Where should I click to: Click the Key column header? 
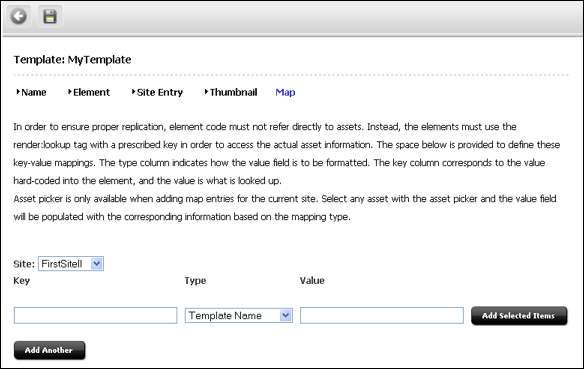(x=22, y=280)
